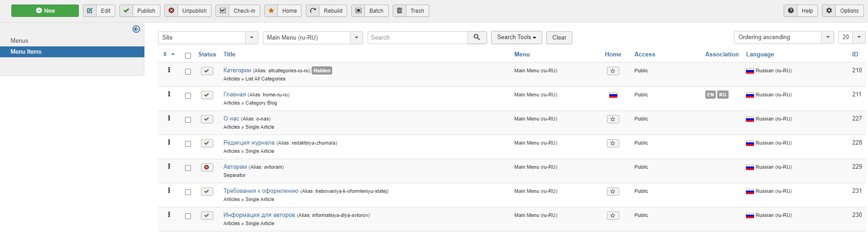Click the published status icon for Категории
The width and height of the screenshot is (868, 241).
pos(207,71)
